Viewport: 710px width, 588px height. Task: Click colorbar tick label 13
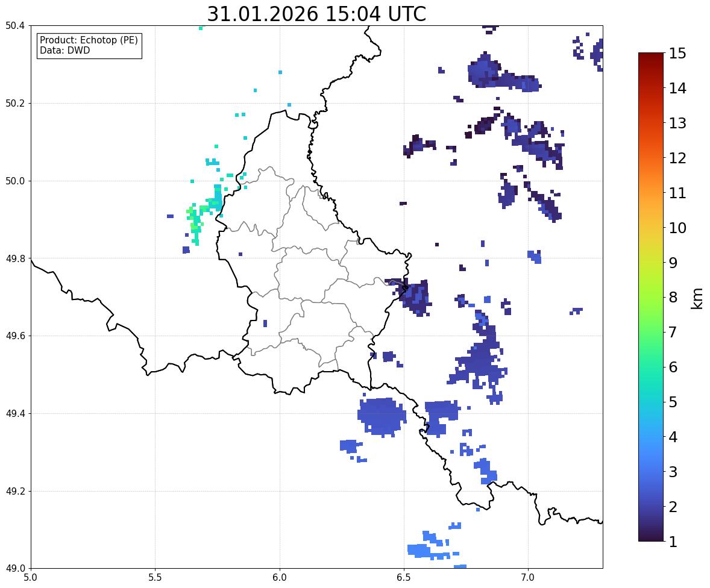click(x=677, y=123)
